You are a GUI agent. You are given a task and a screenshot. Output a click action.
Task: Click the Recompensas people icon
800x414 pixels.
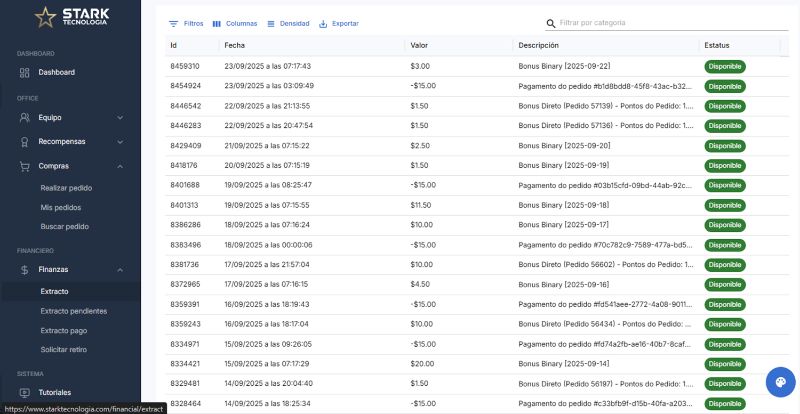[24, 141]
